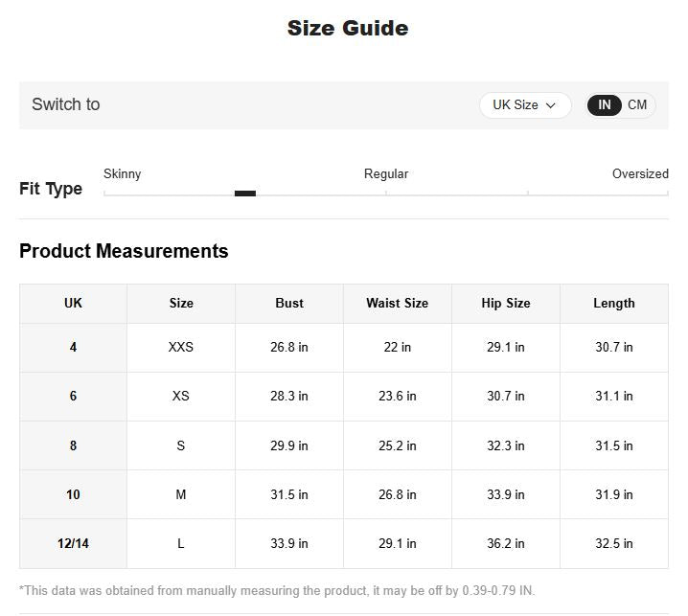688x616 pixels.
Task: Click the Length column header
Action: (x=613, y=303)
